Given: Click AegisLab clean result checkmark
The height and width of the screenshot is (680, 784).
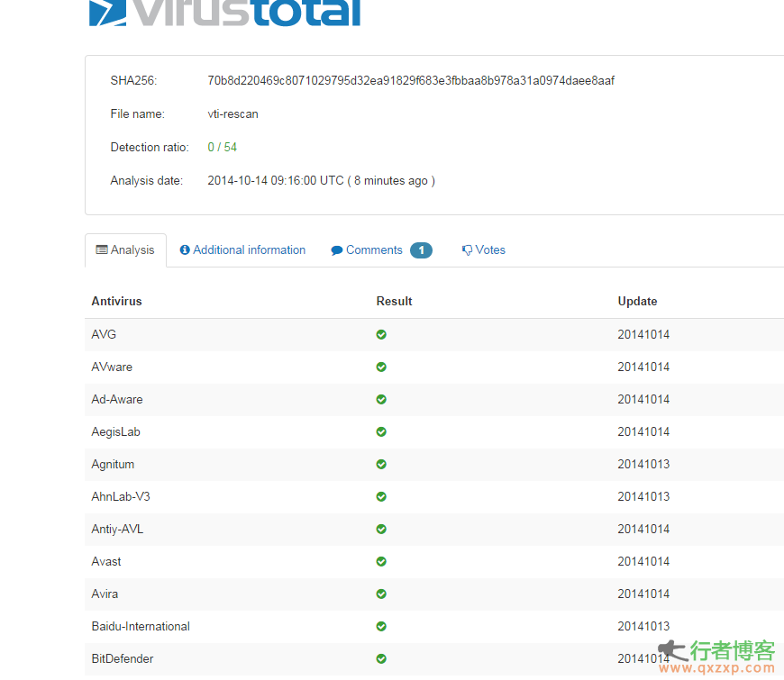Looking at the screenshot, I should [x=381, y=432].
